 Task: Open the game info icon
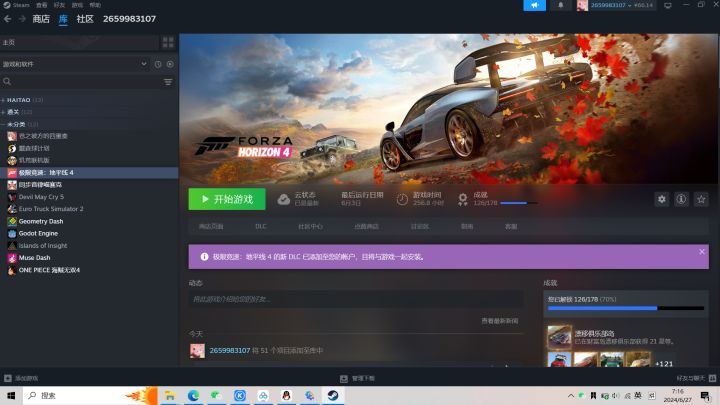tap(681, 199)
